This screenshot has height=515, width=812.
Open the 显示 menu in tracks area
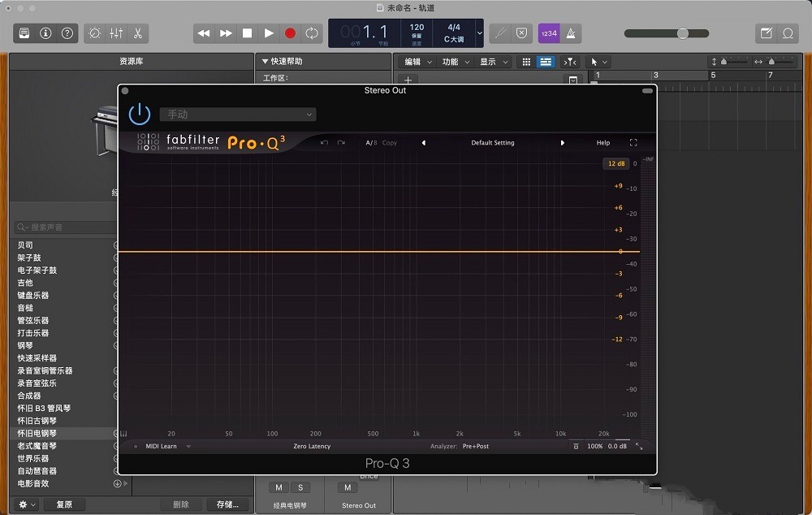494,62
